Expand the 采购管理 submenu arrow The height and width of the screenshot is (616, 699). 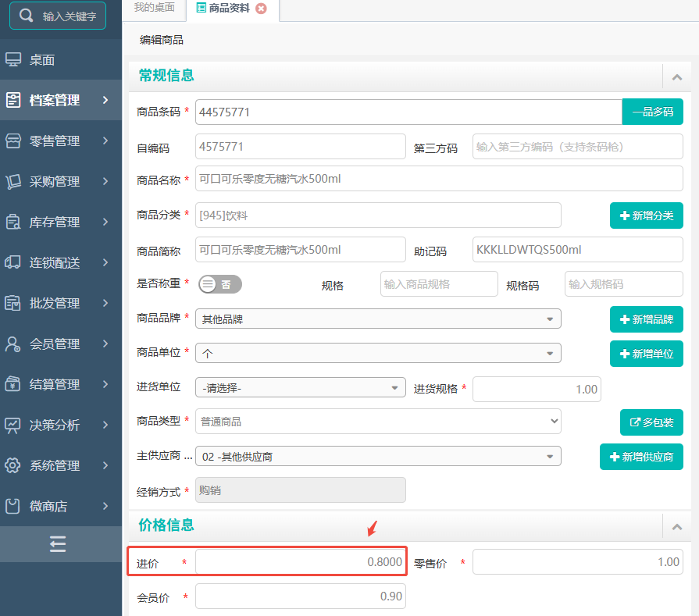click(x=105, y=181)
